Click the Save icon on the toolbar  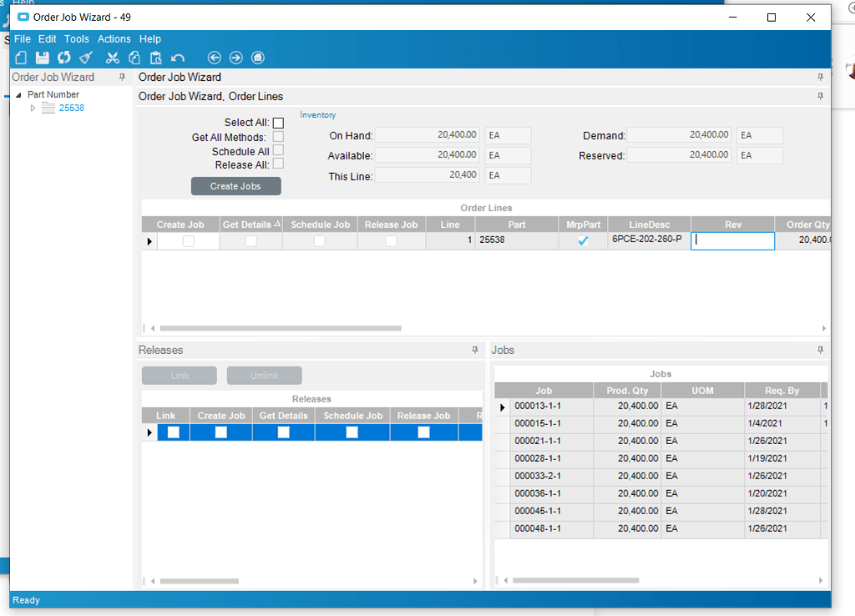click(42, 57)
